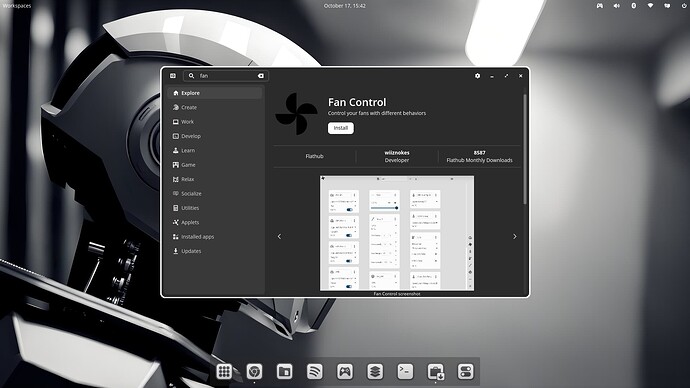Open the app grid launcher in dock
The image size is (690, 388).
[224, 372]
